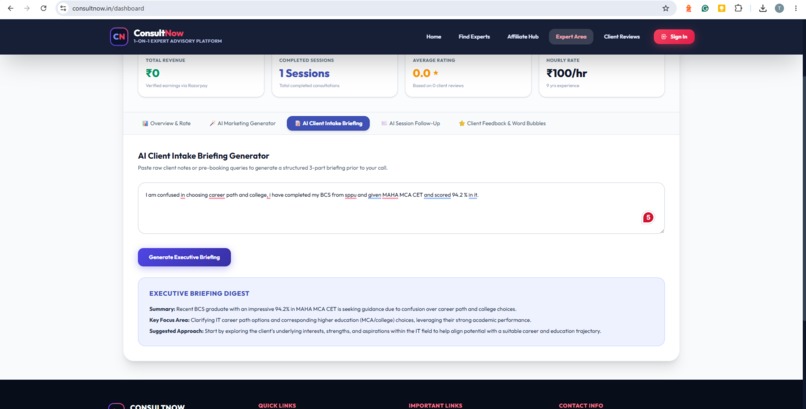Open Find Experts page
The width and height of the screenshot is (806, 409).
[x=474, y=36]
